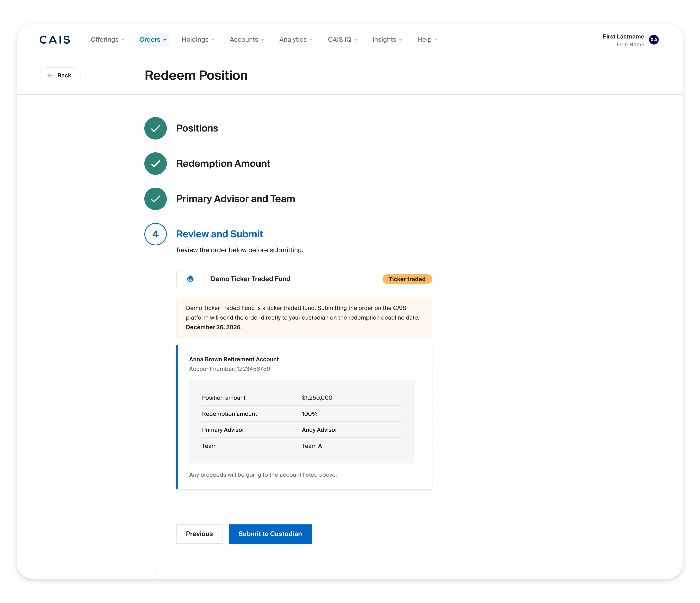700x603 pixels.
Task: Select the Primary Advisor and Team heading
Action: 236,199
